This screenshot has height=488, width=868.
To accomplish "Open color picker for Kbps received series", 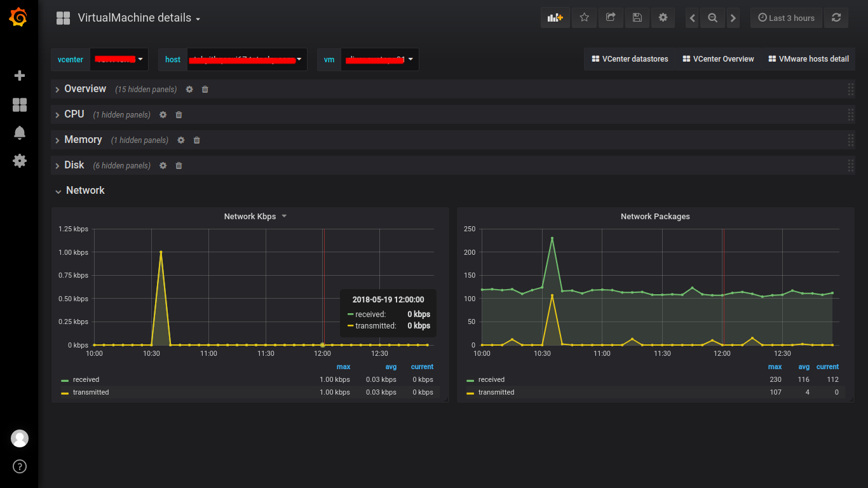I will 65,381.
